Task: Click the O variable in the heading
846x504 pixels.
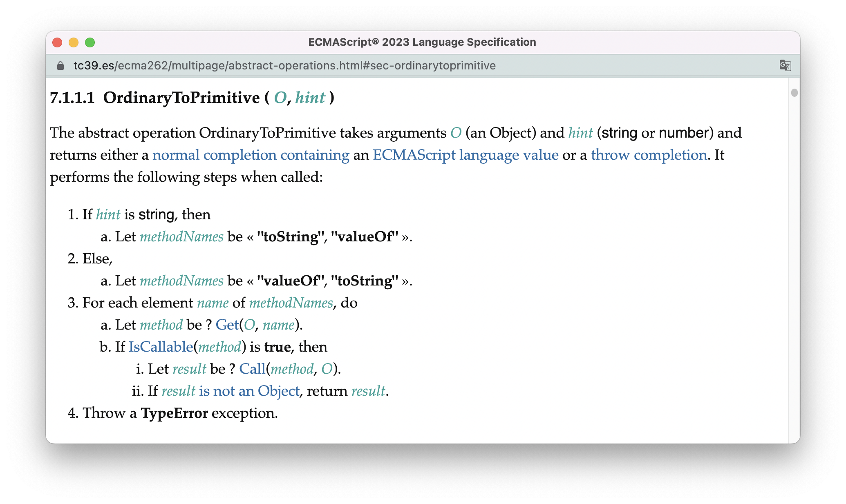Action: [280, 98]
